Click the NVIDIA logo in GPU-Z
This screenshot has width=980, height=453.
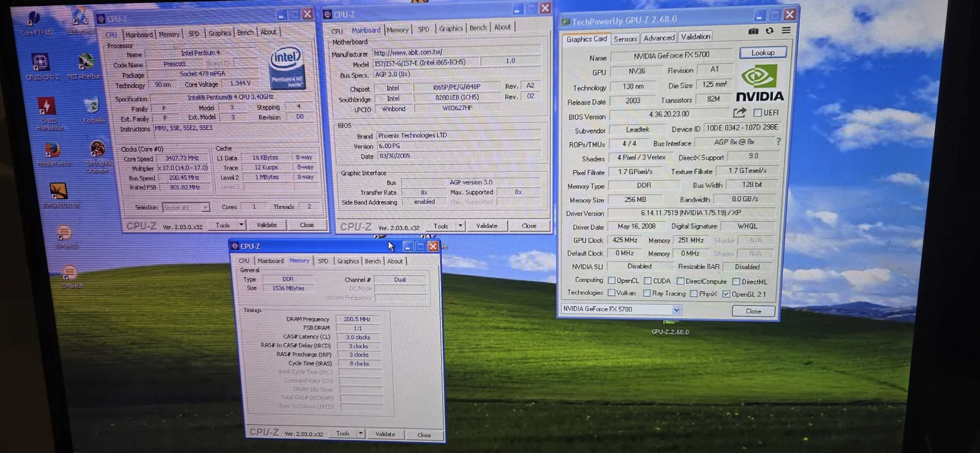[759, 84]
